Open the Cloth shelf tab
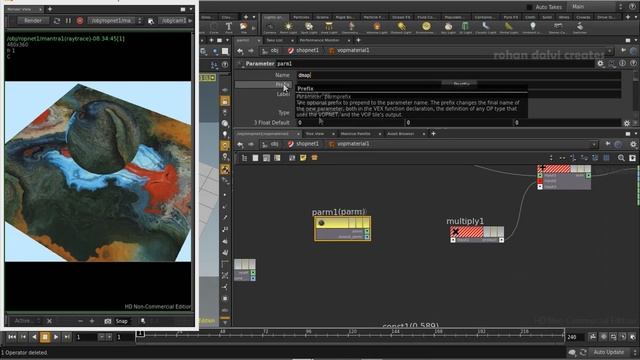The width and height of the screenshot is (640, 360). click(x=530, y=17)
